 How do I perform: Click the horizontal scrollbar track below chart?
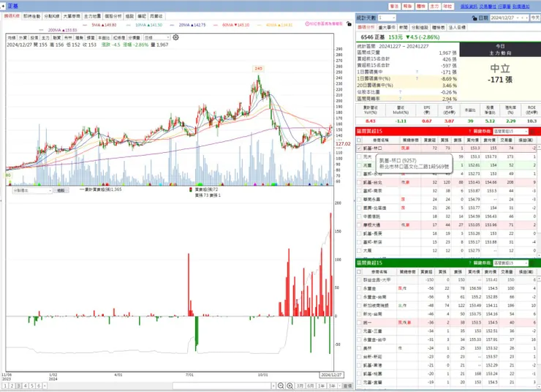point(222,386)
